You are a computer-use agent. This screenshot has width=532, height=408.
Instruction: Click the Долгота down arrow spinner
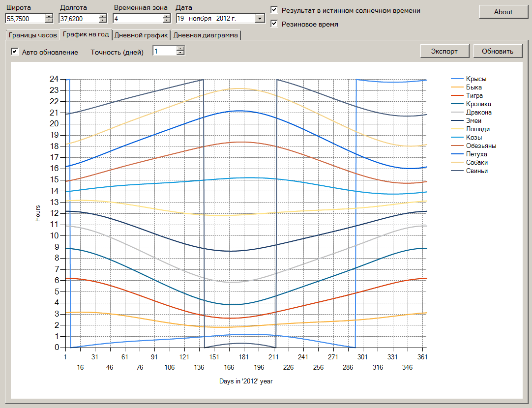point(102,21)
